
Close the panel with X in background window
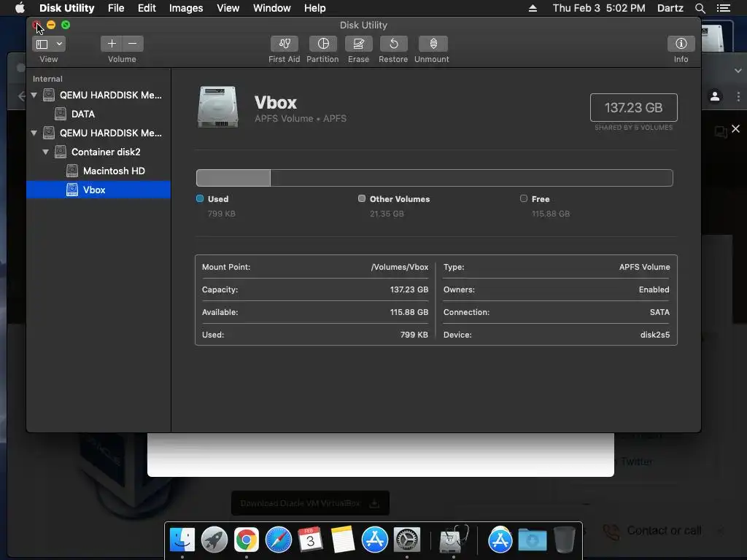tap(735, 128)
